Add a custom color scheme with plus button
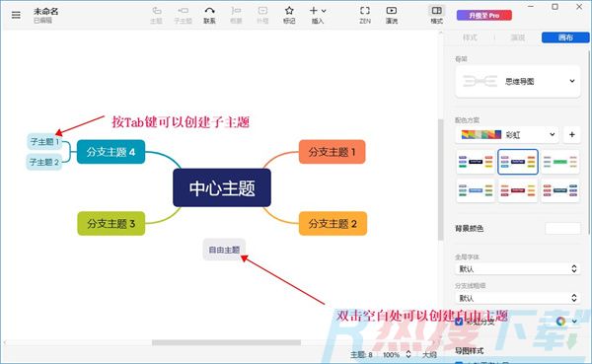 point(572,134)
